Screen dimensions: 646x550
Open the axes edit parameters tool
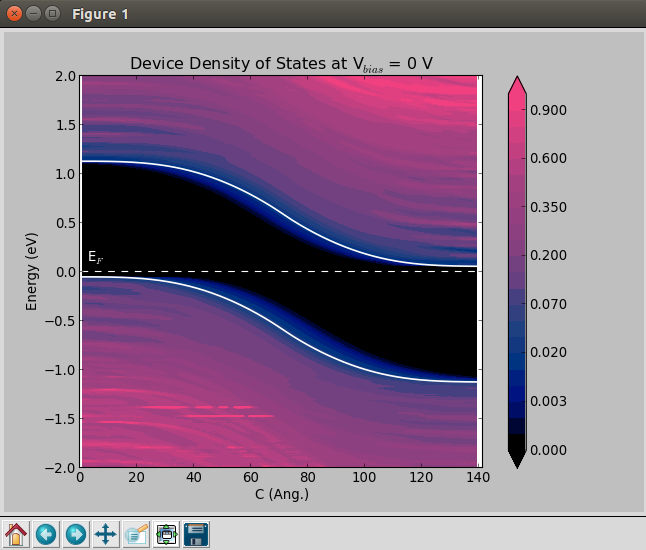pos(136,534)
